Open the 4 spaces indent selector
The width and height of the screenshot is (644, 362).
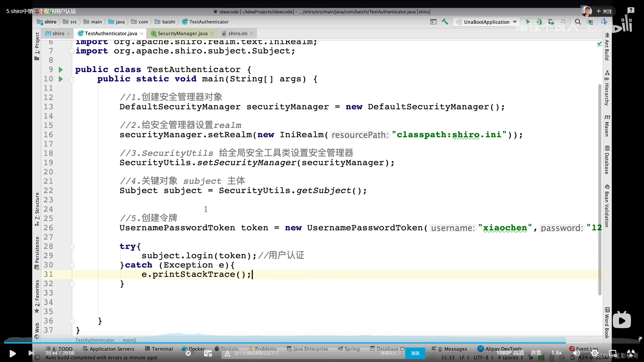point(510,358)
